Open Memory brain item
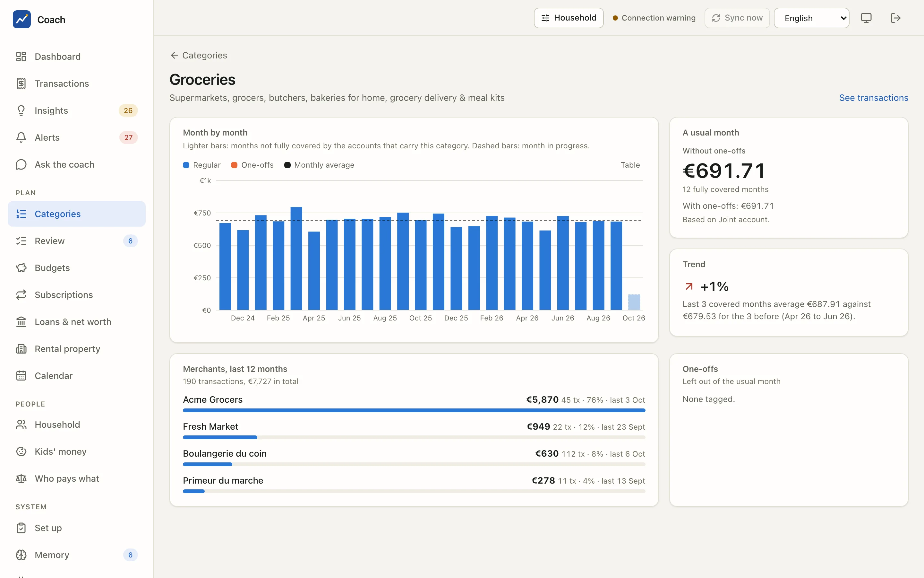 (x=76, y=555)
